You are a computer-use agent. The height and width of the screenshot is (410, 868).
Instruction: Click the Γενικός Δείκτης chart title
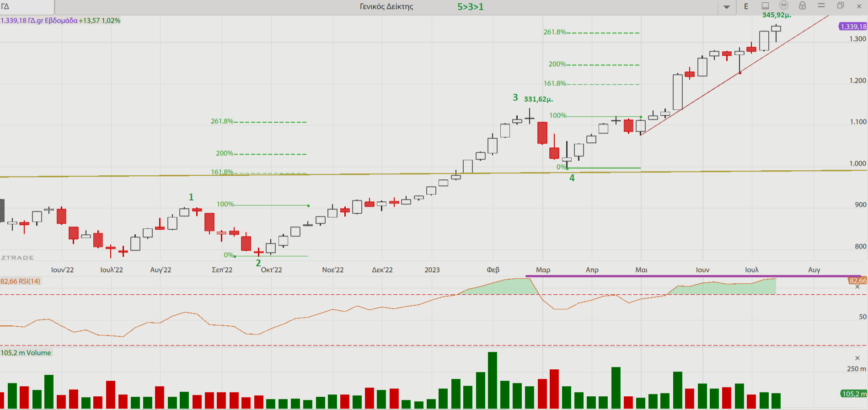(x=386, y=7)
